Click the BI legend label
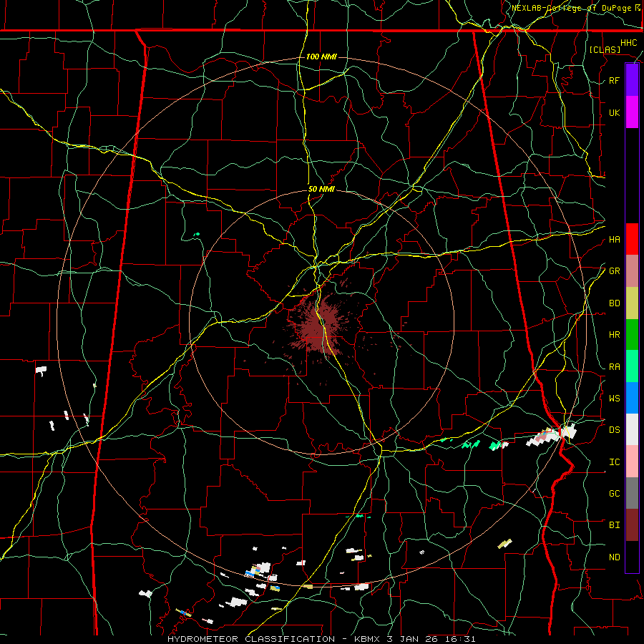 [614, 525]
